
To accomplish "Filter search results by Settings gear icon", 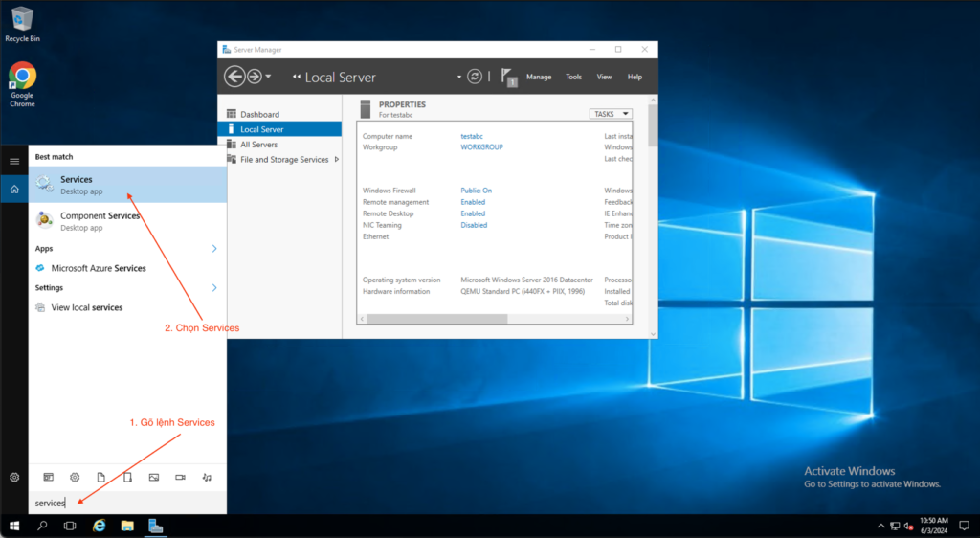I will point(75,477).
